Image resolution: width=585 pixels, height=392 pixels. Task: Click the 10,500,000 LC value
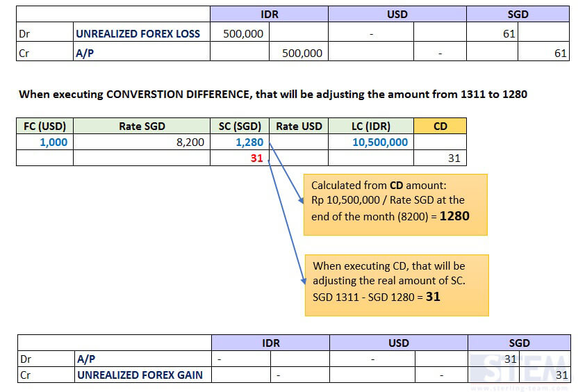pyautogui.click(x=380, y=142)
